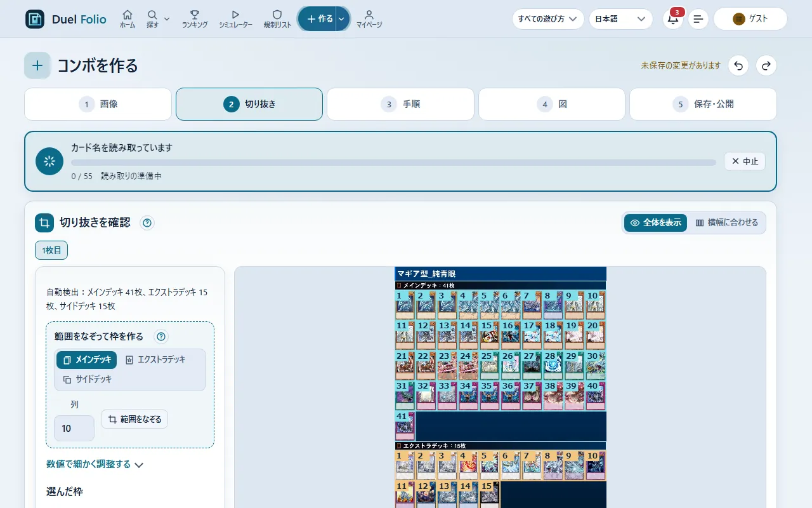This screenshot has width=812, height=508.
Task: Click the Duel Folio logo icon
Action: [x=35, y=19]
